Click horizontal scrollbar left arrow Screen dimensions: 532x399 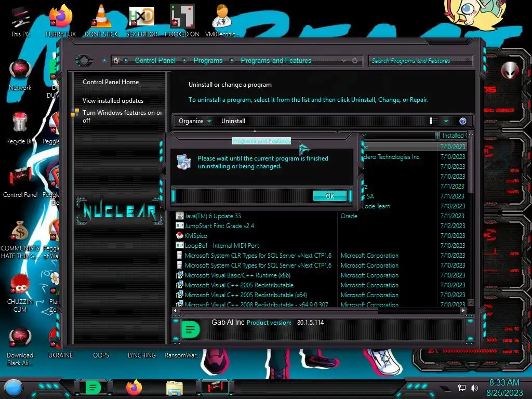(x=175, y=310)
